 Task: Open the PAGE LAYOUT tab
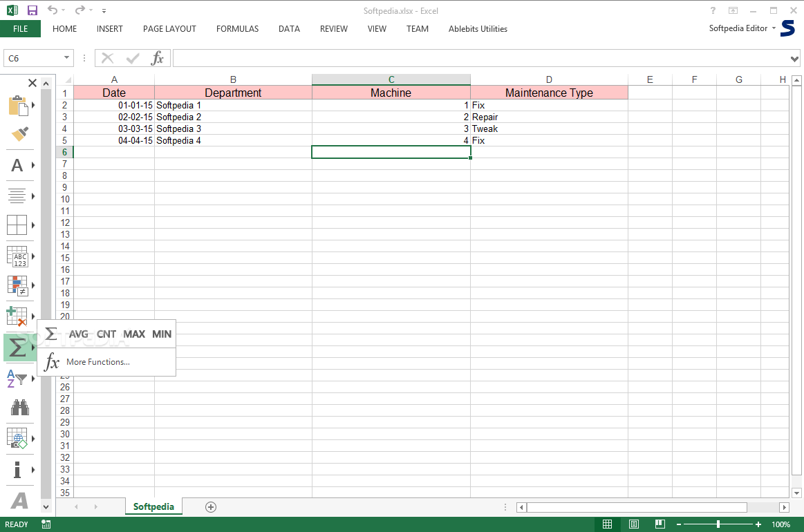click(x=169, y=29)
